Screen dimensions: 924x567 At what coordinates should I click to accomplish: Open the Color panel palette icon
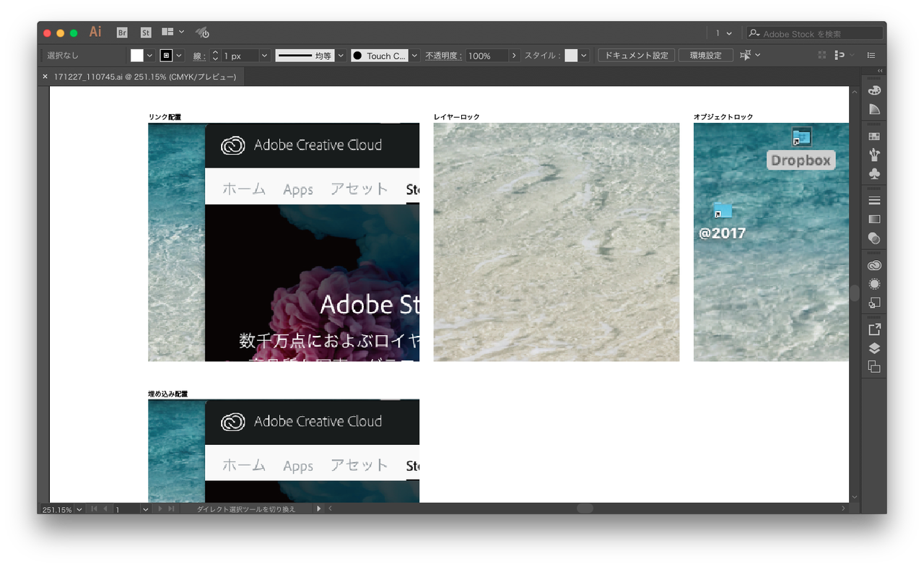[874, 90]
